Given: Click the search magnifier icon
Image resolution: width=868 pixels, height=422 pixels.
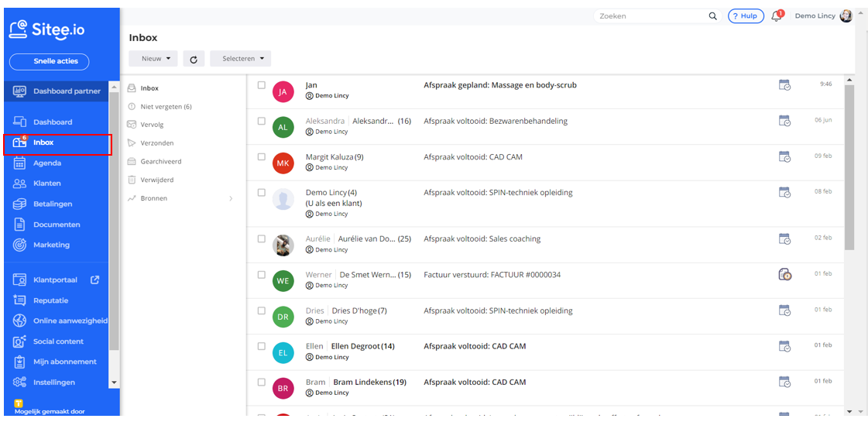Looking at the screenshot, I should [x=712, y=16].
